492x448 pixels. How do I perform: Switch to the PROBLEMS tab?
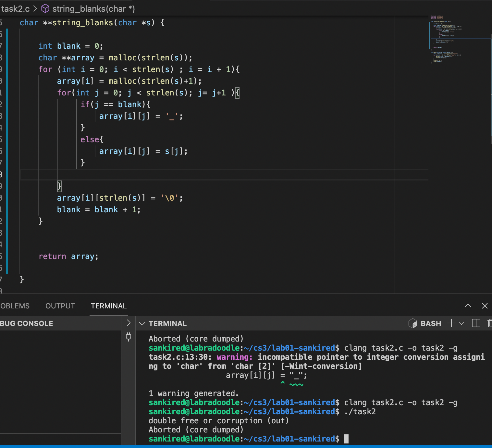coord(15,306)
